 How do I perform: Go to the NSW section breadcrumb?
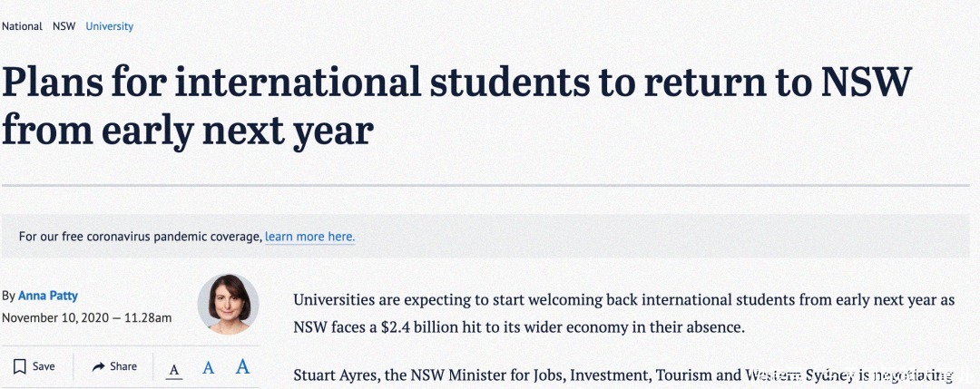(x=64, y=26)
